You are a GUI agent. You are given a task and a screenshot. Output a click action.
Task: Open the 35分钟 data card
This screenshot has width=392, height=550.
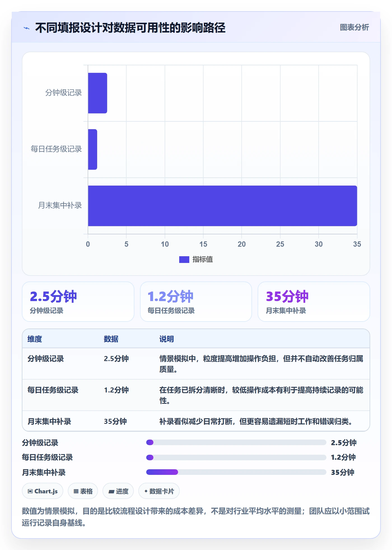[314, 302]
